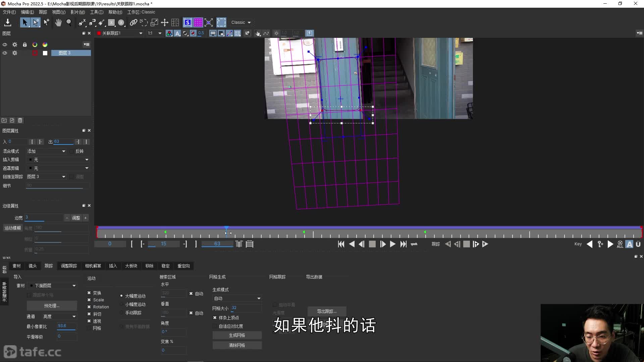Delete the selected layer with trash icon

[20, 120]
